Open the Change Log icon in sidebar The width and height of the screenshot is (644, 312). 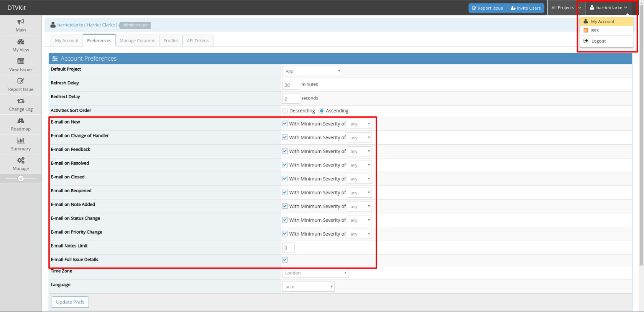coord(21,101)
